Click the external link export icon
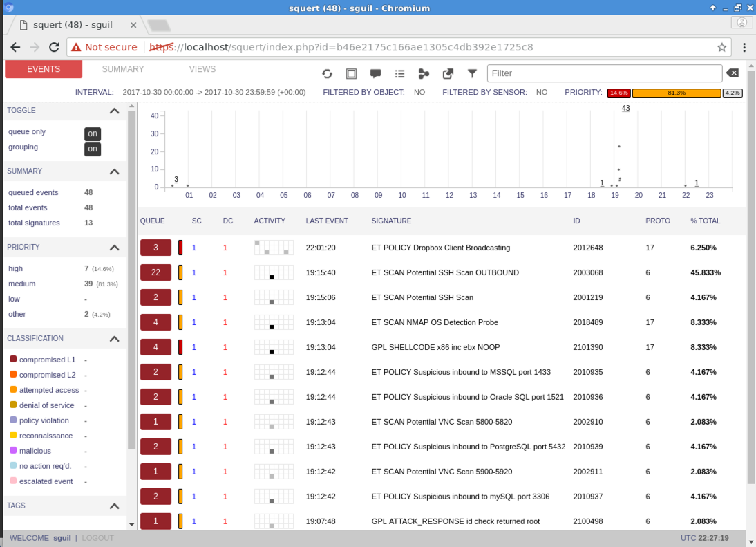The height and width of the screenshot is (547, 756). click(448, 73)
